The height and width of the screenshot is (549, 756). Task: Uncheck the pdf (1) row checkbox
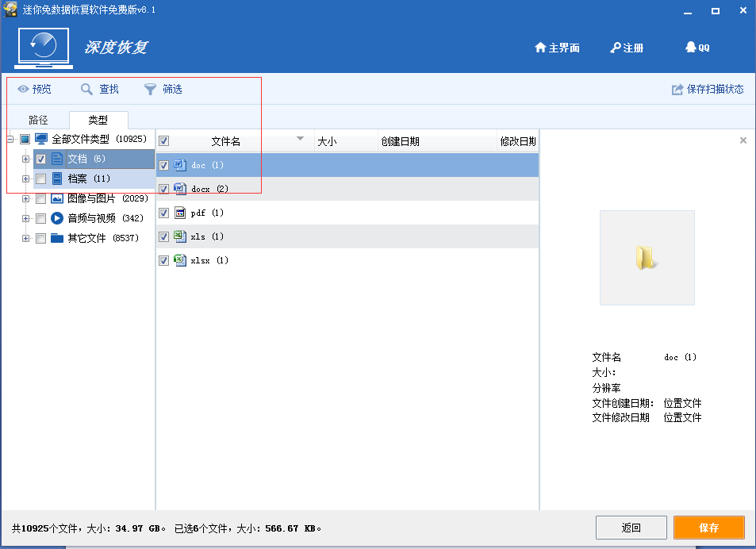[x=164, y=213]
